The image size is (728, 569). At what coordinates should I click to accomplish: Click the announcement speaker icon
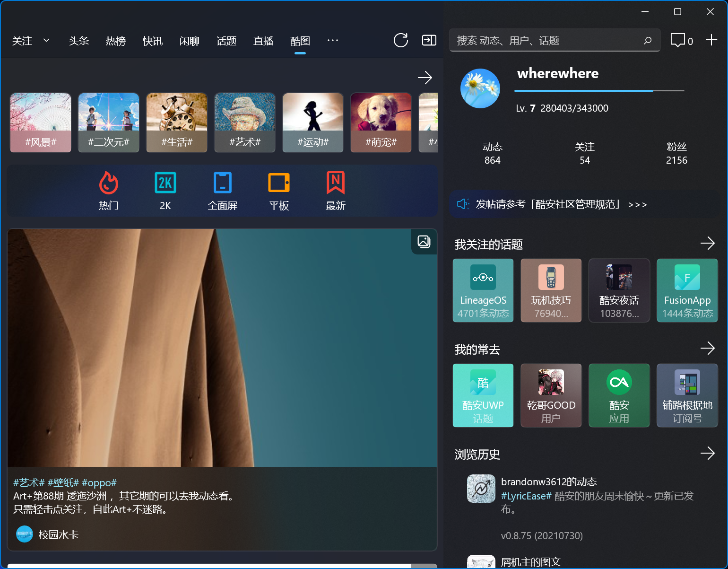click(x=463, y=204)
